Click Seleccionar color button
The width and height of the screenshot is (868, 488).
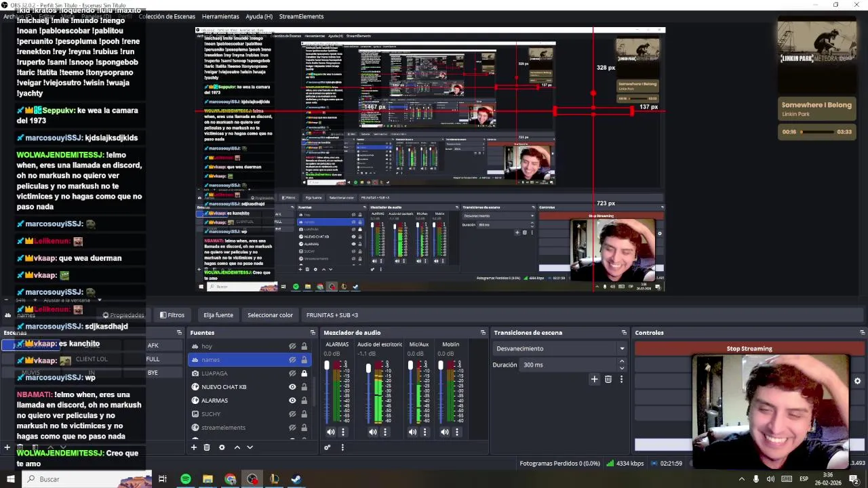(x=270, y=315)
